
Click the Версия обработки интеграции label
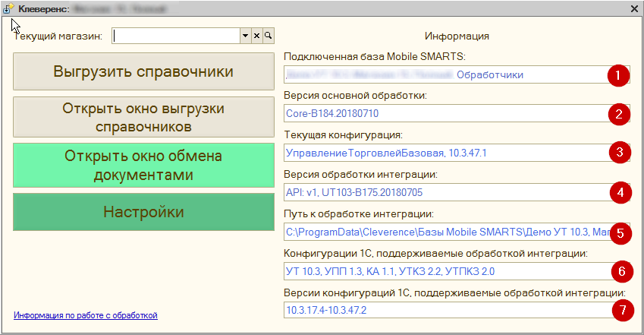[x=360, y=175]
